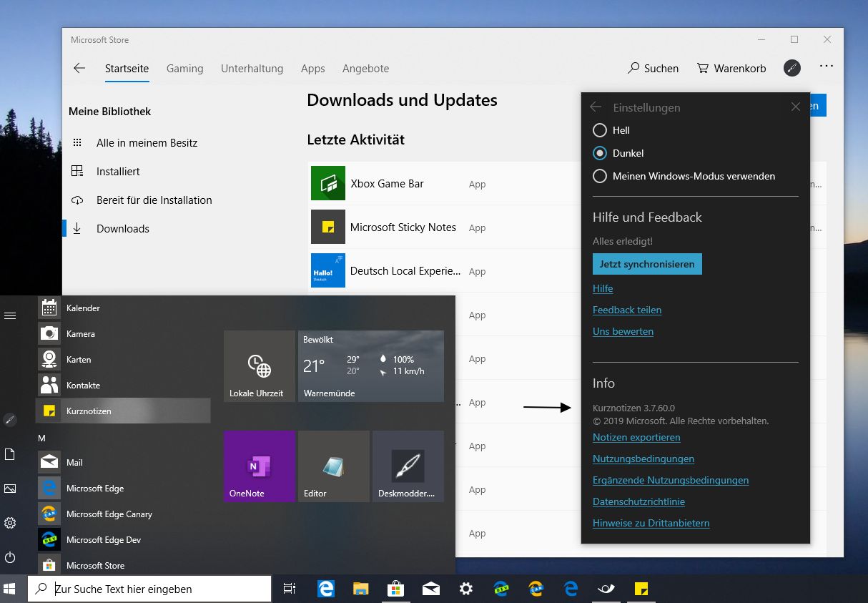This screenshot has height=603, width=868.
Task: Open the Unterhaltung tab
Action: tap(252, 69)
